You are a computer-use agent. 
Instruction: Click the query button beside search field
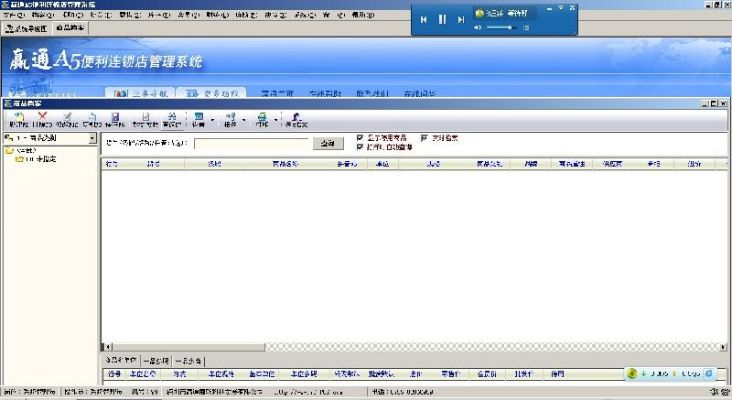(328, 144)
